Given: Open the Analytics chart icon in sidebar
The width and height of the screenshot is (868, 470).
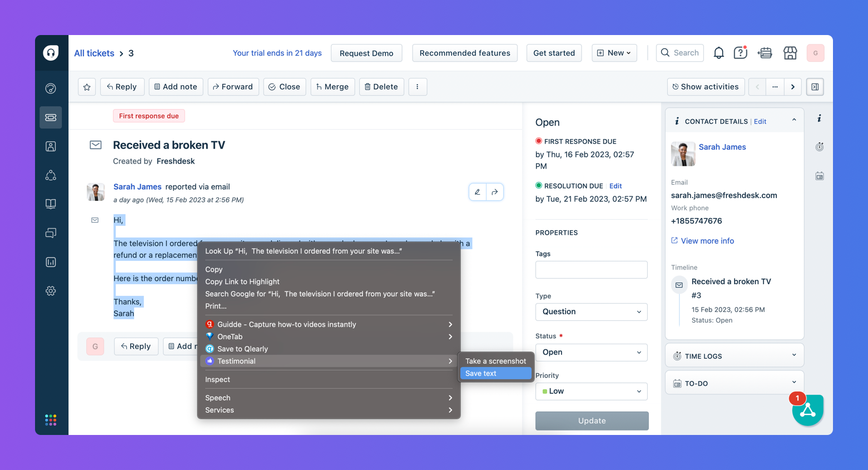Looking at the screenshot, I should click(x=51, y=262).
